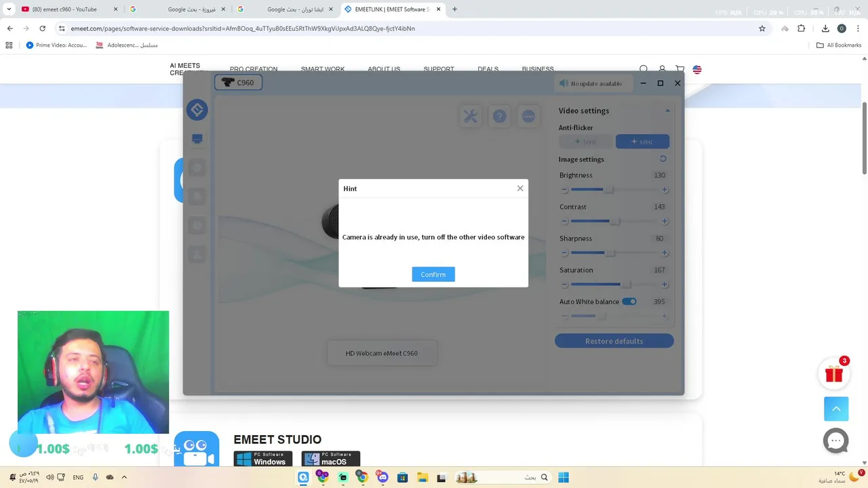Reload the current page
868x488 pixels.
click(x=42, y=28)
